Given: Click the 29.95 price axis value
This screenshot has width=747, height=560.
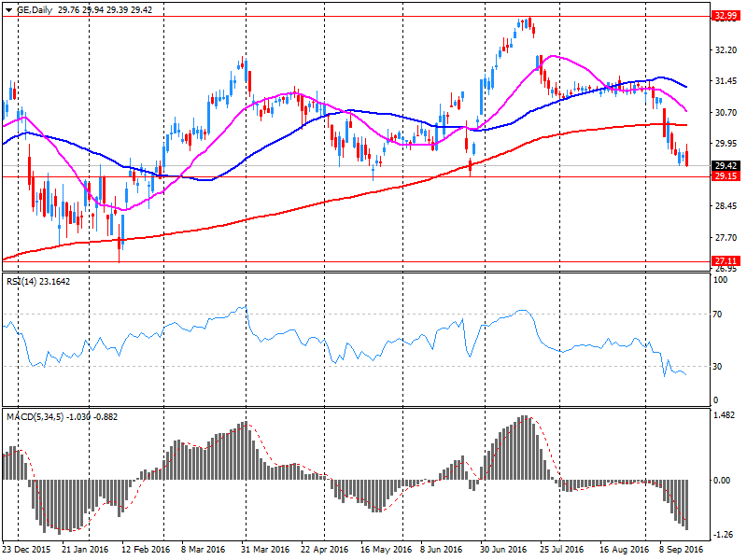Looking at the screenshot, I should point(726,144).
